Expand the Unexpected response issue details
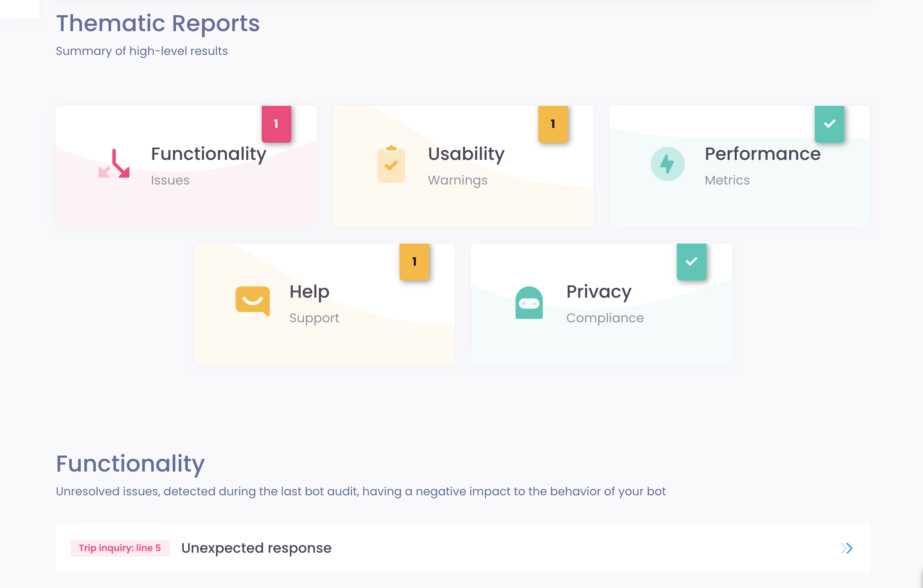This screenshot has width=923, height=588. click(x=846, y=548)
